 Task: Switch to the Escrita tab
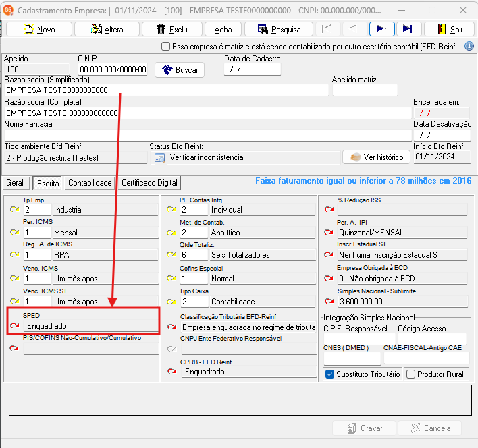point(48,183)
